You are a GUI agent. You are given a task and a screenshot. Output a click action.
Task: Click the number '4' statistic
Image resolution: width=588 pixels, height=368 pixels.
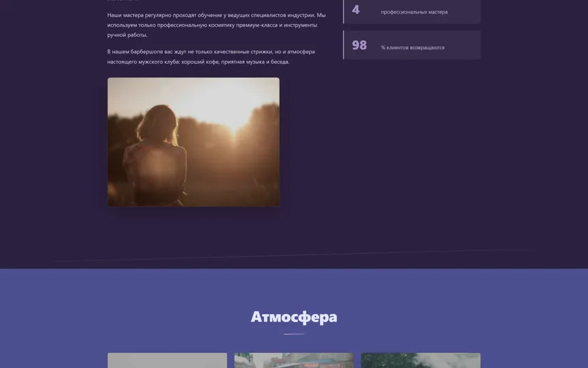[x=356, y=10]
